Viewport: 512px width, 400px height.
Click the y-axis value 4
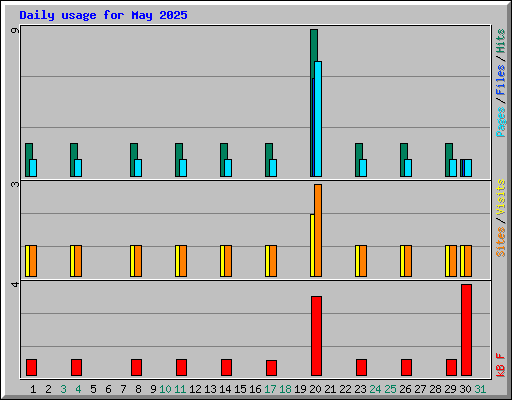coord(15,284)
